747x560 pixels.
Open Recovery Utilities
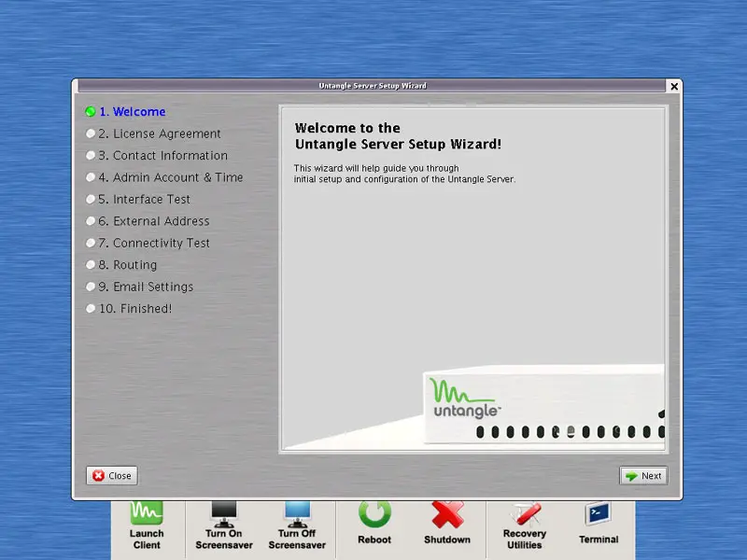point(525,525)
